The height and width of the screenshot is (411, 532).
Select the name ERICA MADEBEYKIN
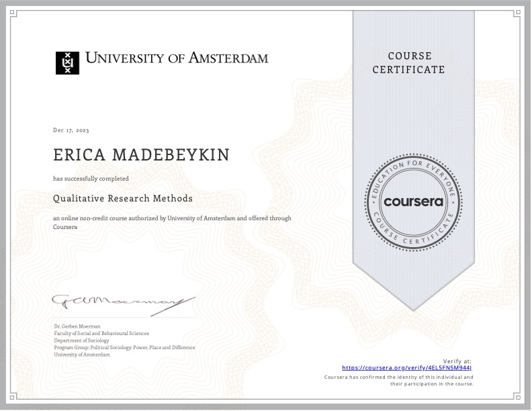(x=142, y=155)
